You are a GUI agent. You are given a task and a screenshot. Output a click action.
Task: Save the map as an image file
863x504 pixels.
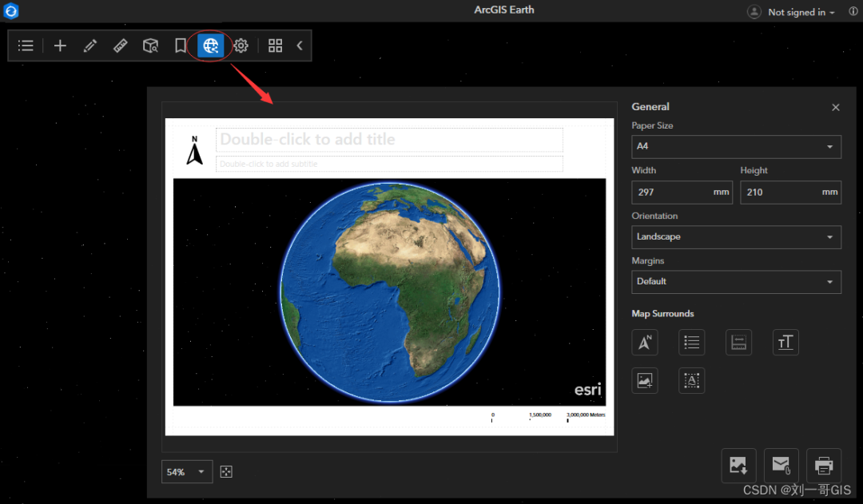(738, 465)
